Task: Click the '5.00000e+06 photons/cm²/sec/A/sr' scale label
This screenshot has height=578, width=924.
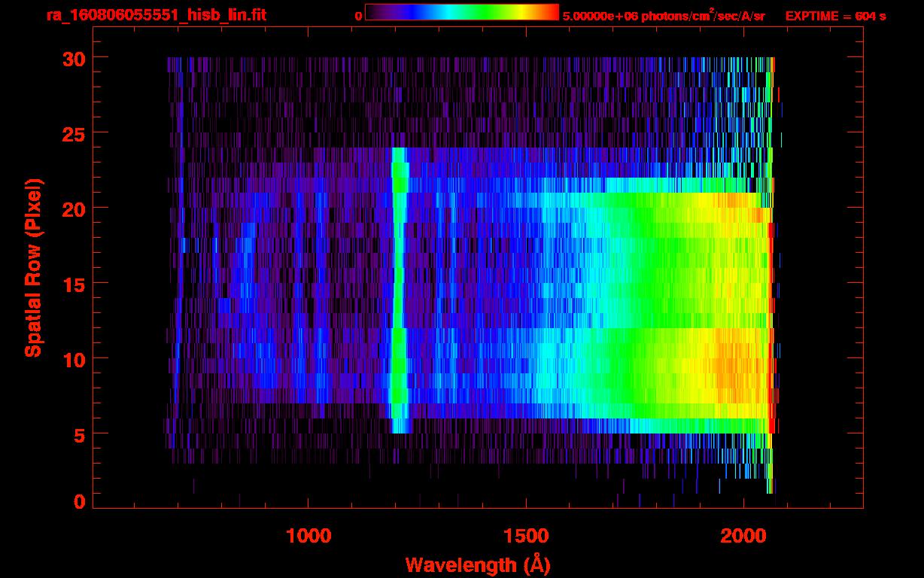Action: [x=664, y=16]
